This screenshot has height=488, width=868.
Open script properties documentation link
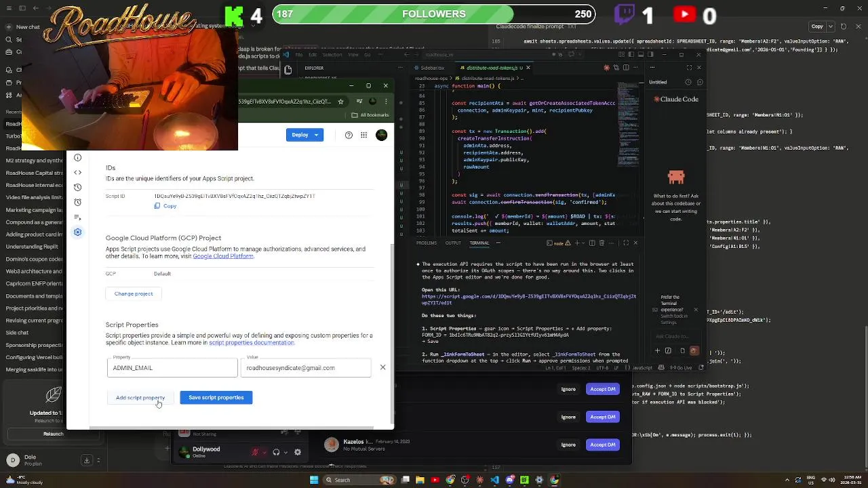click(x=252, y=343)
